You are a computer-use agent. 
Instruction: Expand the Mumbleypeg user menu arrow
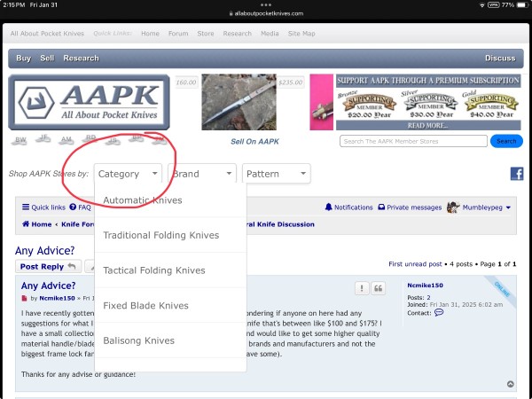508,207
